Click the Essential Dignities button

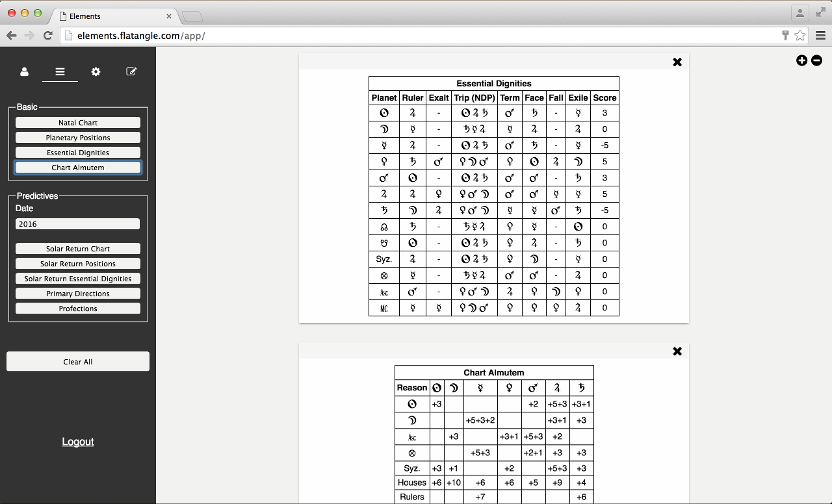point(78,153)
